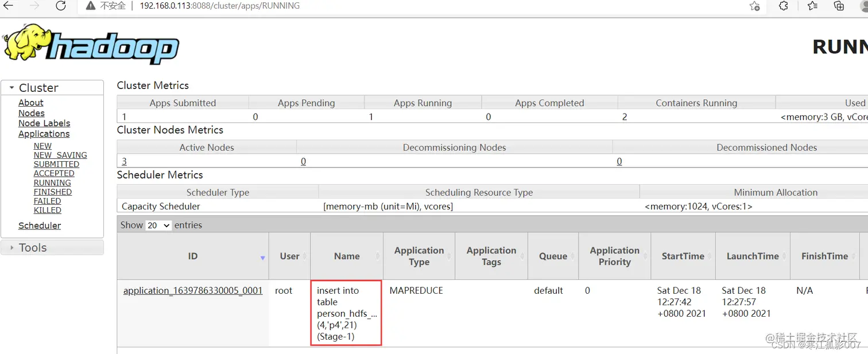
Task: Click the Containers Running header cell
Action: point(696,103)
